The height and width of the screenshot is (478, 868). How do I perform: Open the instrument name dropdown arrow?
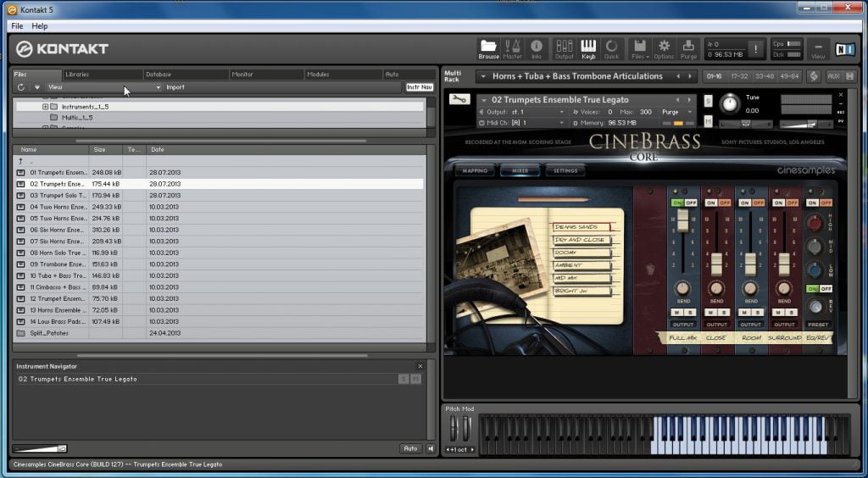pyautogui.click(x=484, y=100)
